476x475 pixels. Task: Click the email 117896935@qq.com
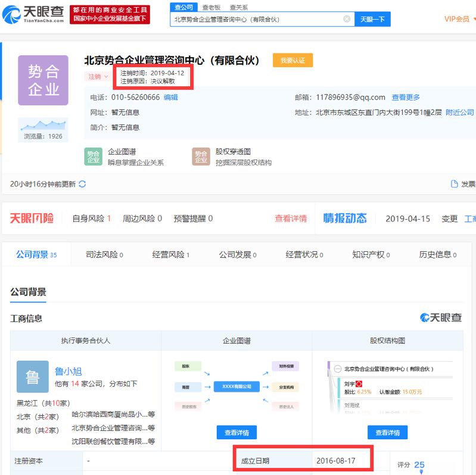pyautogui.click(x=351, y=98)
